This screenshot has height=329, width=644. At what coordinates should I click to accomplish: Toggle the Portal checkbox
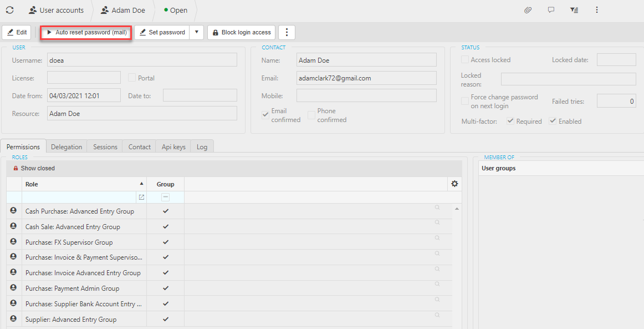coord(132,78)
